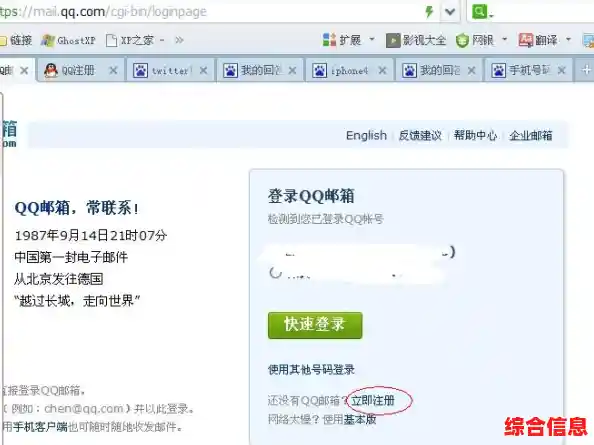Image resolution: width=594 pixels, height=445 pixels.
Task: Open the address bar dropdown arrow
Action: [x=450, y=12]
